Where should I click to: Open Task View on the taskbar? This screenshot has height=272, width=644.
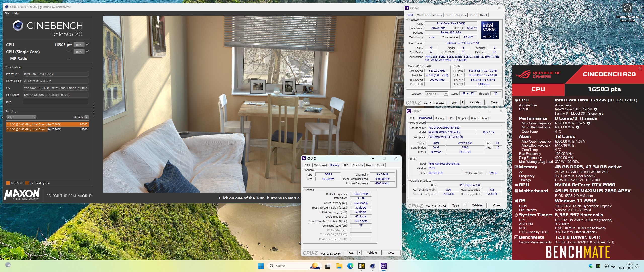328,266
